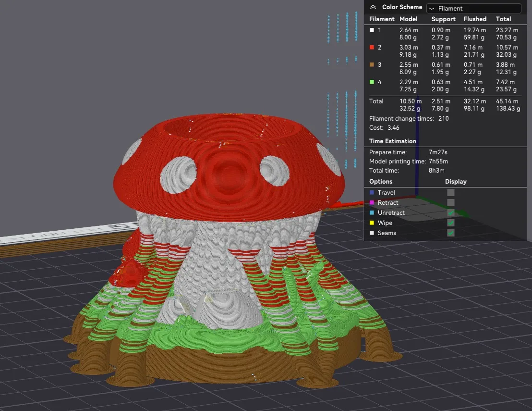Image resolution: width=532 pixels, height=411 pixels.
Task: Click the blue Travel legend icon
Action: (372, 193)
